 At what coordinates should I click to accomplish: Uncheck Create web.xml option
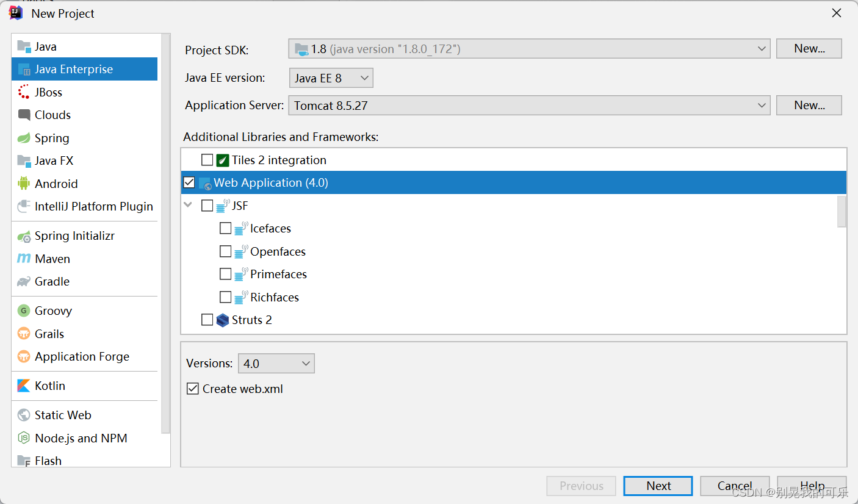(x=193, y=389)
